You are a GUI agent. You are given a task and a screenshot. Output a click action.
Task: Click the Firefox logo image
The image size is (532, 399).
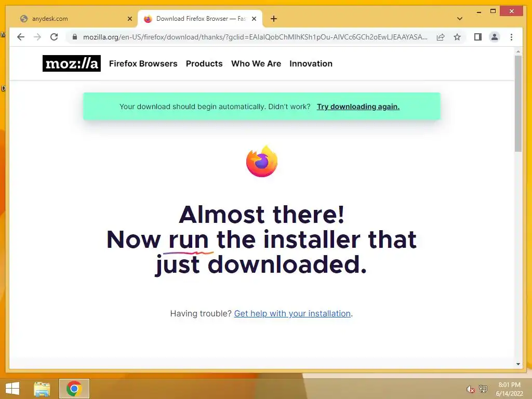262,161
